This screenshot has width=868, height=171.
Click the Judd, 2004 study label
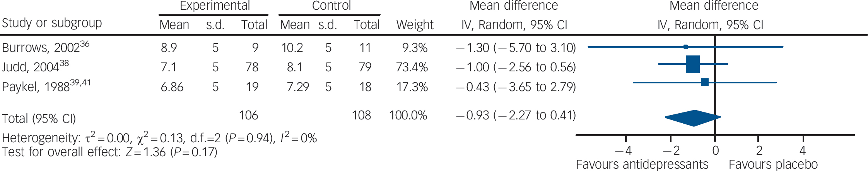(x=31, y=67)
